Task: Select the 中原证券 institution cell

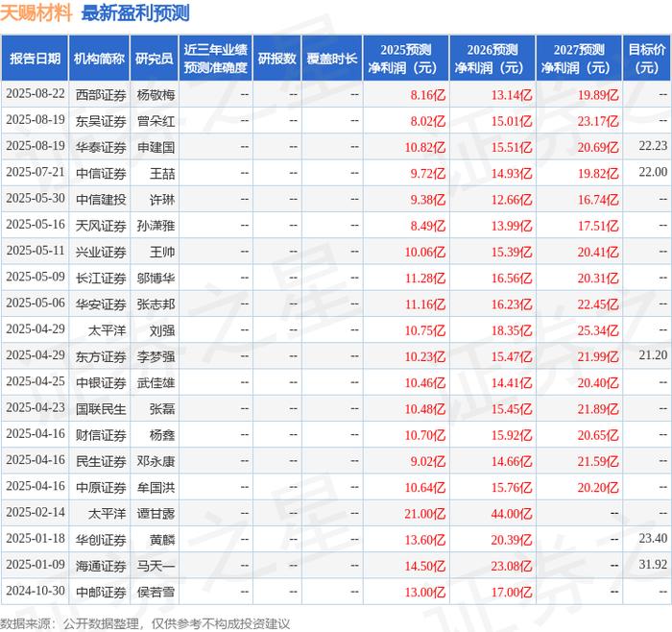Action: pos(101,487)
